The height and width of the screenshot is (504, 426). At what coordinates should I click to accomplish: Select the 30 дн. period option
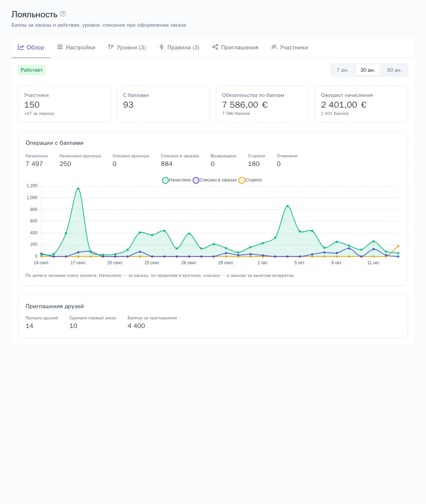[x=368, y=70]
